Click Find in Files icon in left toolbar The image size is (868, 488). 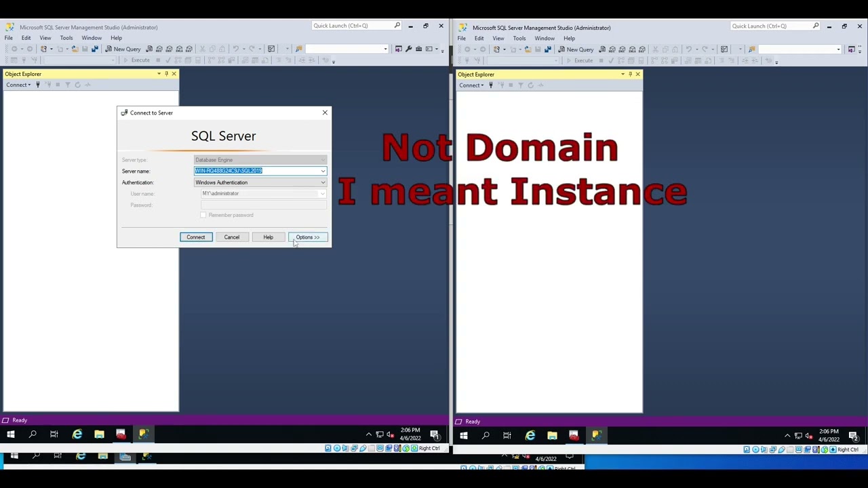point(298,49)
